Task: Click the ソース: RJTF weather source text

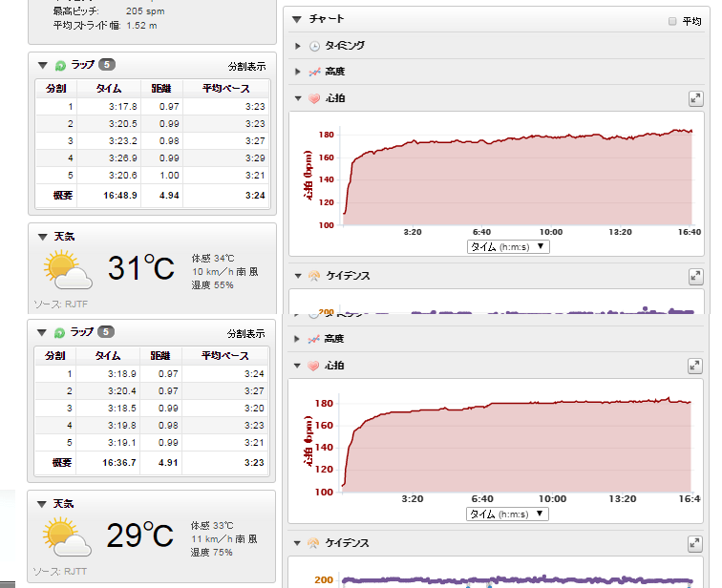Action: pos(60,304)
